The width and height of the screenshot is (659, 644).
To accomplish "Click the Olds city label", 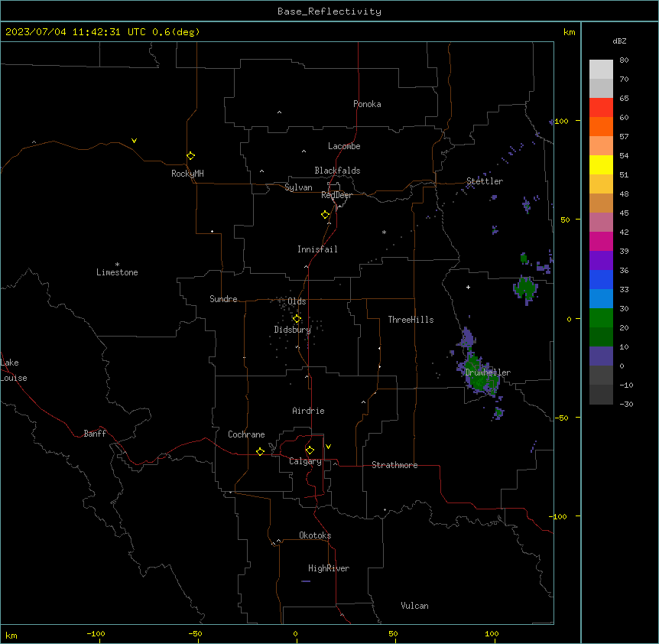I will (x=297, y=301).
